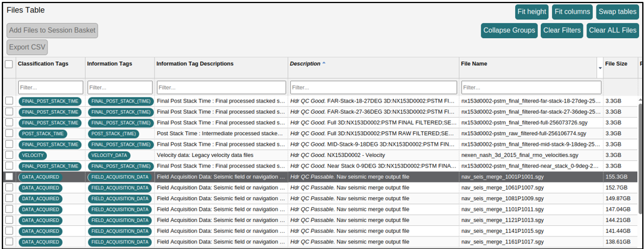
Task: Sort by Information Tags column header
Action: pyautogui.click(x=109, y=64)
